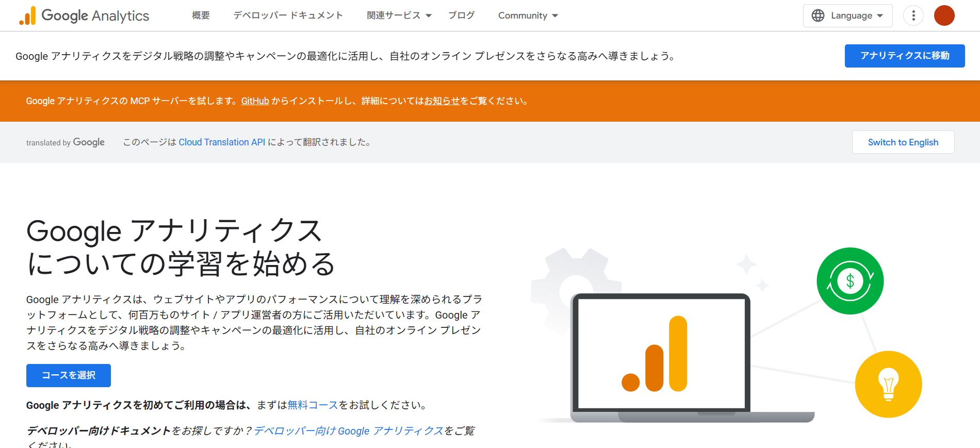
Task: Open the three-dot more options menu
Action: [x=913, y=16]
